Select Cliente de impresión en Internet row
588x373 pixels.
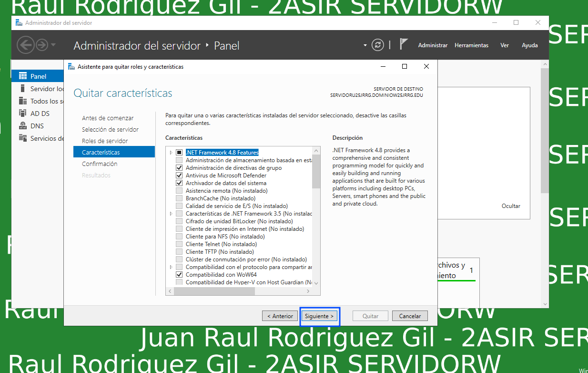click(244, 229)
